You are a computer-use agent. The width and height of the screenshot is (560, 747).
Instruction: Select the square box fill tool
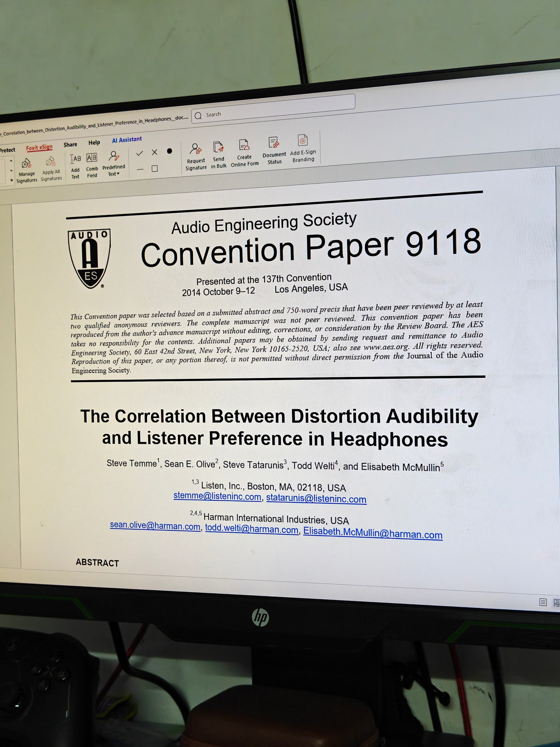[x=155, y=169]
